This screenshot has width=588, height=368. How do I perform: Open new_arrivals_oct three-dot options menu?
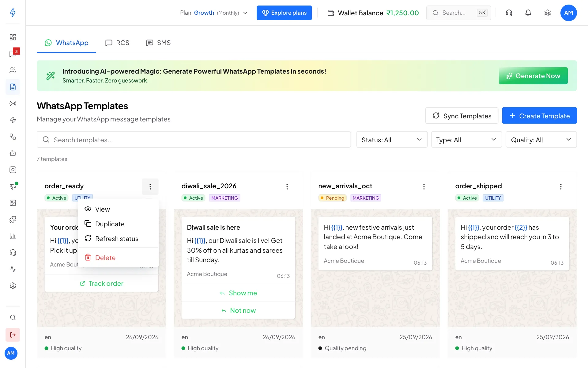click(x=424, y=186)
